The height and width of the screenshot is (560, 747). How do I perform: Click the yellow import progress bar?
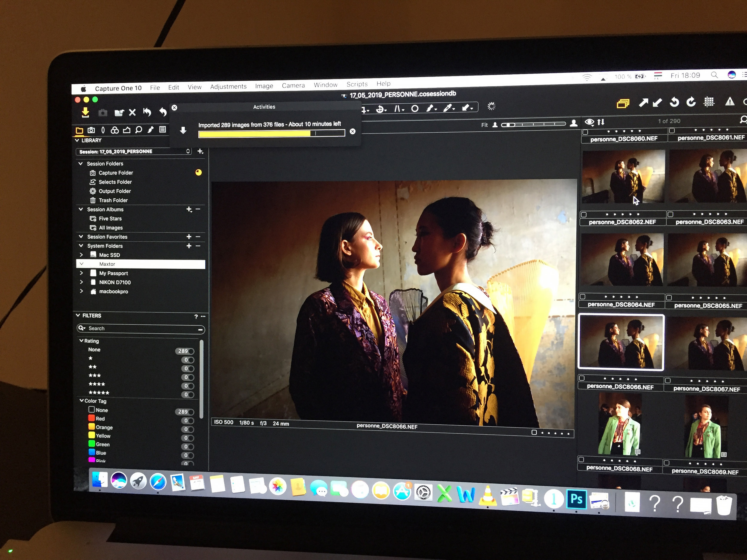pos(272,134)
